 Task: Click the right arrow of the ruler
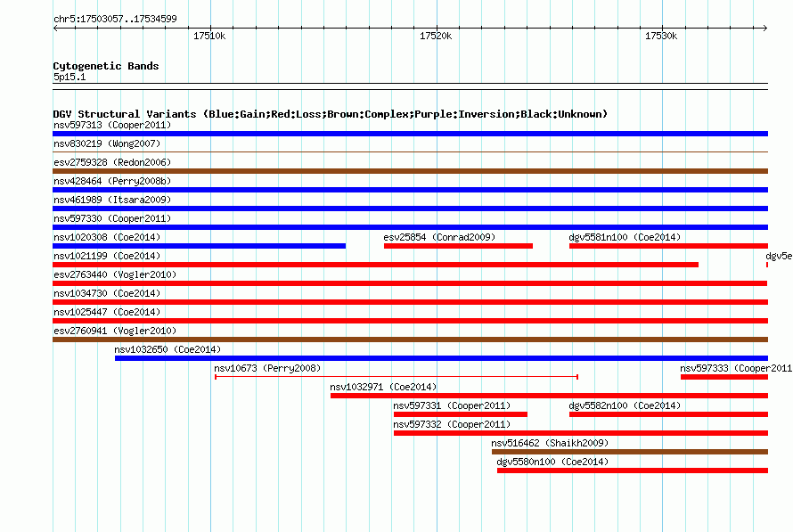765,28
